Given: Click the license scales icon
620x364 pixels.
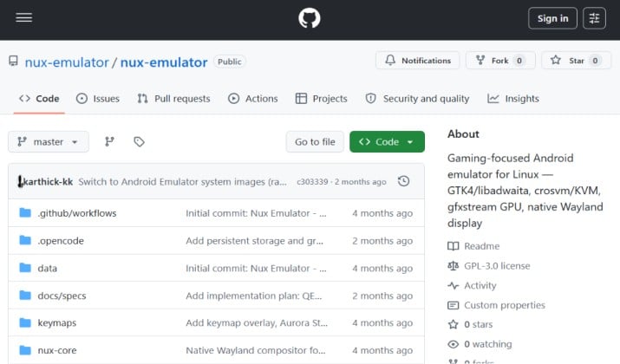Looking at the screenshot, I should pyautogui.click(x=454, y=265).
